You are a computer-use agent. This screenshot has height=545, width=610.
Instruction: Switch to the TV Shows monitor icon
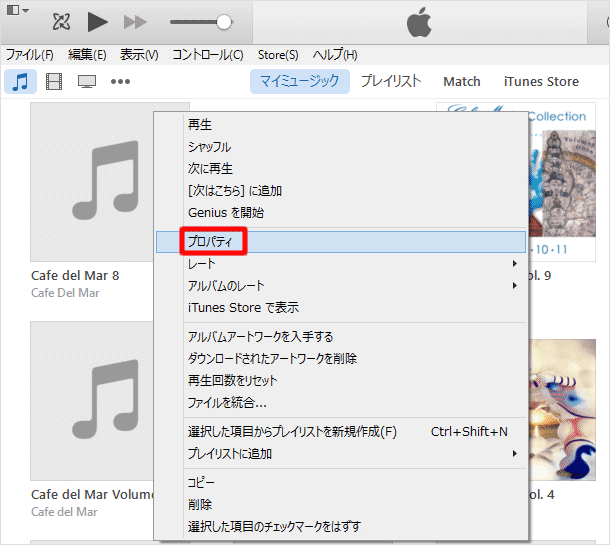(87, 82)
